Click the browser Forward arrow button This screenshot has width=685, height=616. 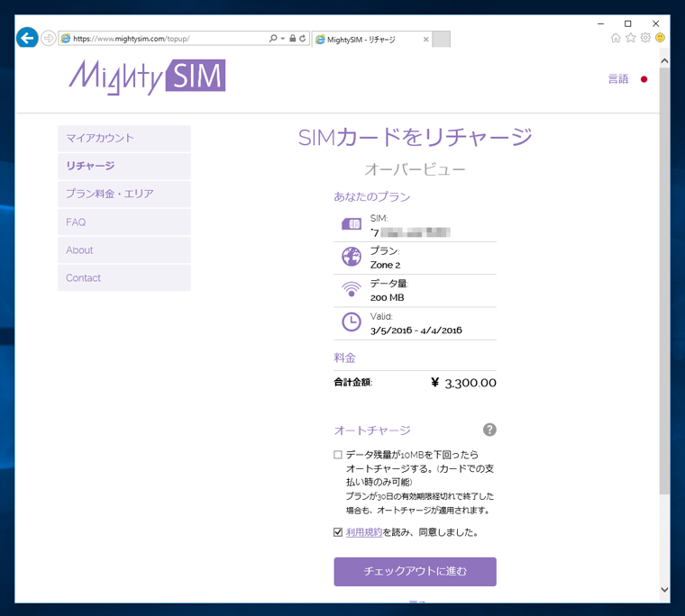[x=48, y=39]
